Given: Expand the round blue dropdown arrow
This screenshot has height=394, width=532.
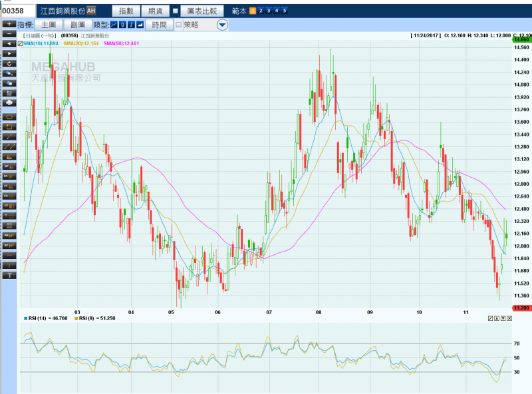Looking at the screenshot, I should (x=223, y=25).
